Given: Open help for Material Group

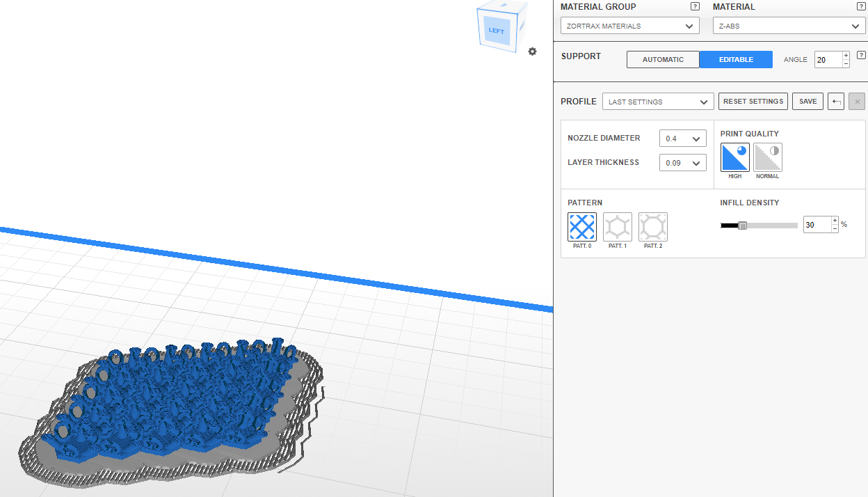Looking at the screenshot, I should (695, 6).
